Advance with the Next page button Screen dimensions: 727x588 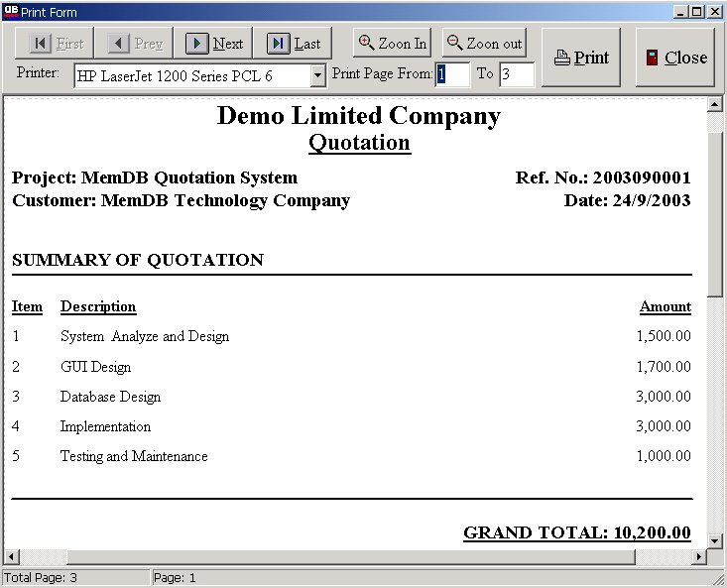tap(213, 44)
